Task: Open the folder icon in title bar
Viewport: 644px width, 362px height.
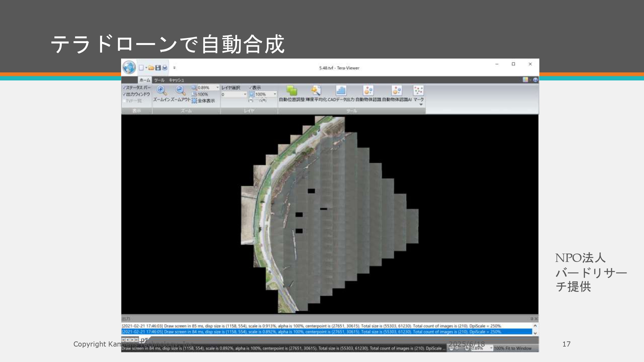Action: point(151,68)
